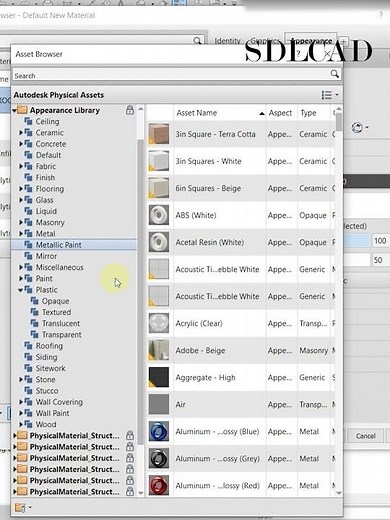Image resolution: width=390 pixels, height=520 pixels.
Task: Select the ABS (White) asset thumbnail
Action: coord(159,215)
